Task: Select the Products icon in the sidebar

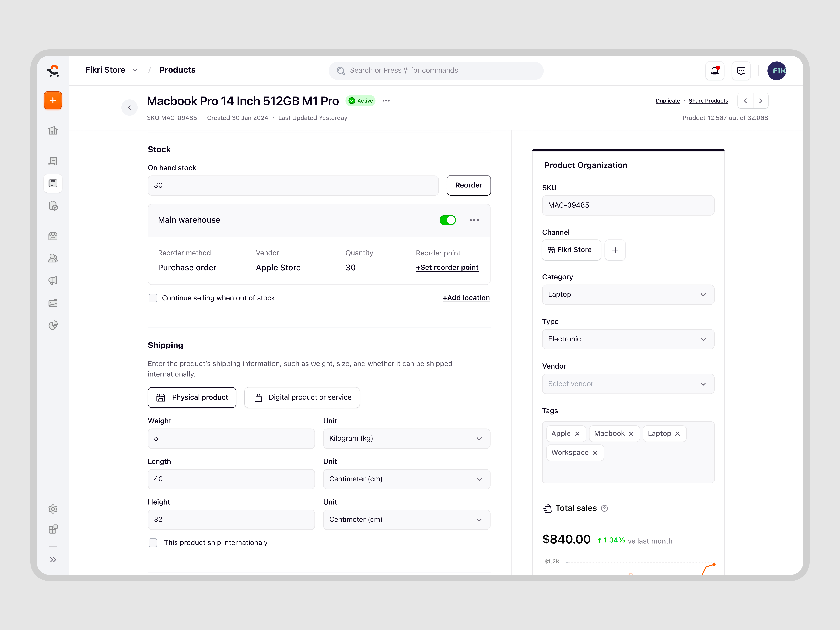Action: click(53, 183)
